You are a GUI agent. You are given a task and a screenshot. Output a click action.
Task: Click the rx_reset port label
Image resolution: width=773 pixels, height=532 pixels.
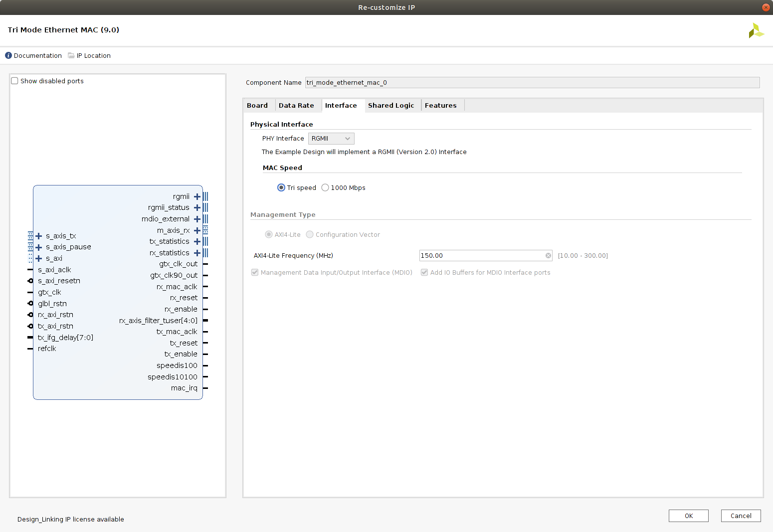[184, 298]
